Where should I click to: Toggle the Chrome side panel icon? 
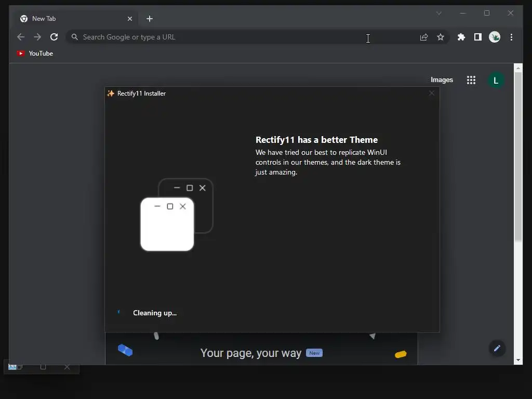coord(478,37)
